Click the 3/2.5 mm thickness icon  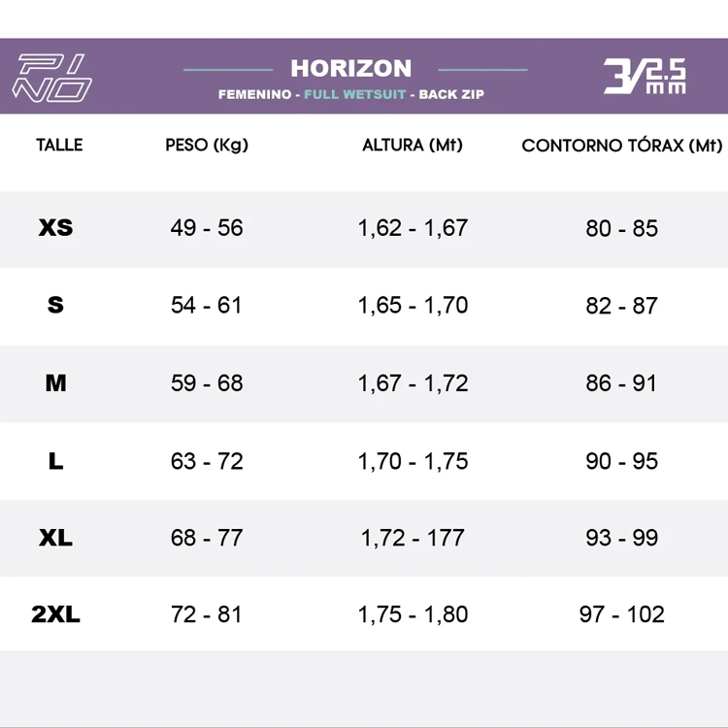(645, 76)
